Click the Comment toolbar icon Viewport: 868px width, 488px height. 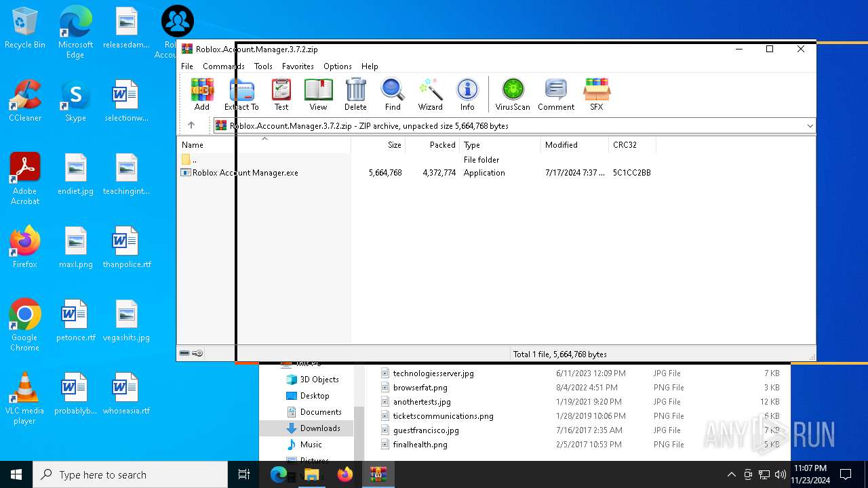point(556,94)
